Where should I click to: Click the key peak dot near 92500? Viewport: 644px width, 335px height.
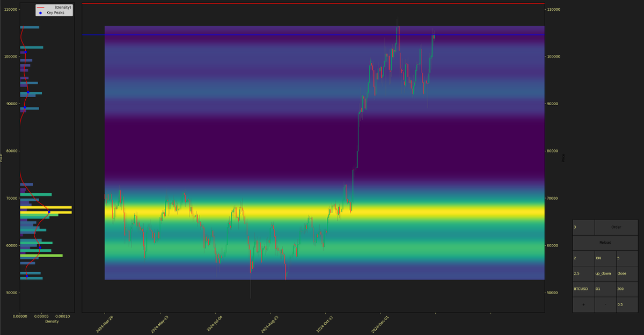(x=28, y=92)
